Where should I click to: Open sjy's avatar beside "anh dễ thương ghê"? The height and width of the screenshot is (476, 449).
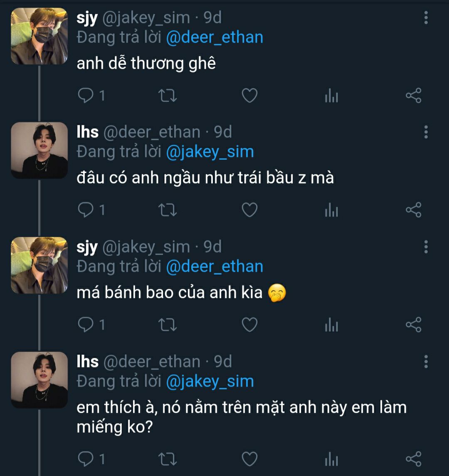tap(39, 36)
